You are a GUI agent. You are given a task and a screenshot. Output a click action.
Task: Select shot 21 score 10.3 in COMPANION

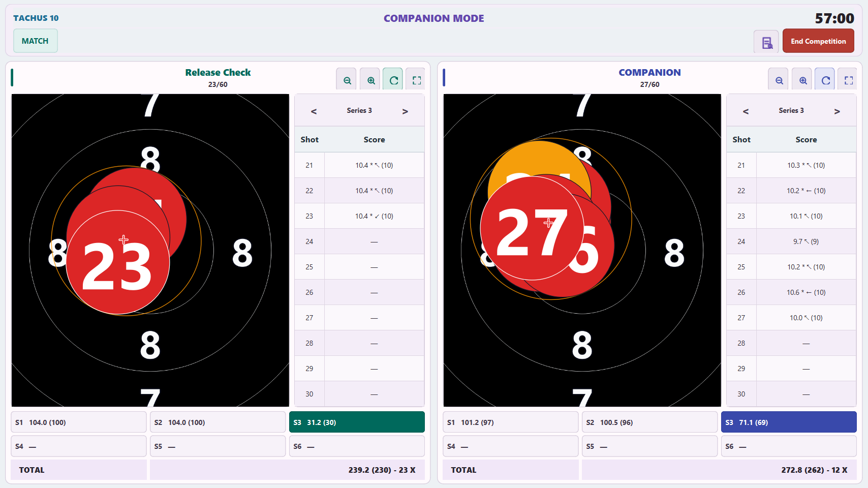806,165
